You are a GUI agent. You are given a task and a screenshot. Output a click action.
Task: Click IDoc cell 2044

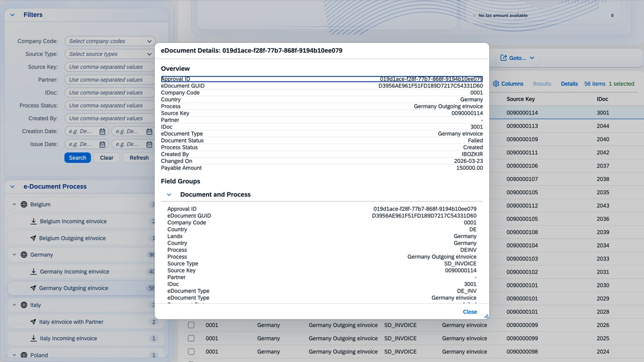coord(603,126)
